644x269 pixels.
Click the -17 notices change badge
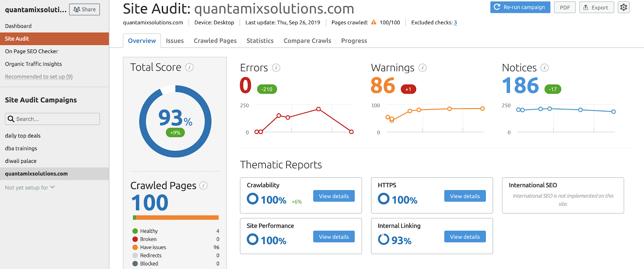[553, 89]
